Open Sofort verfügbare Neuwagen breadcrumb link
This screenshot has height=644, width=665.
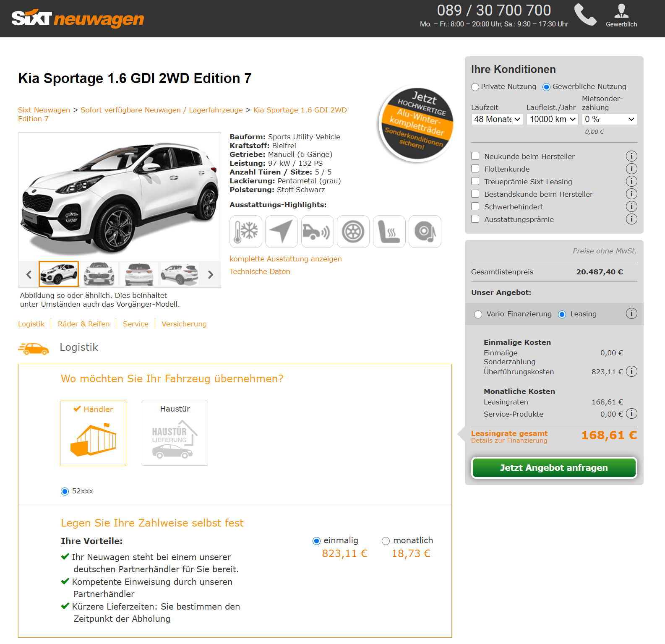point(162,110)
